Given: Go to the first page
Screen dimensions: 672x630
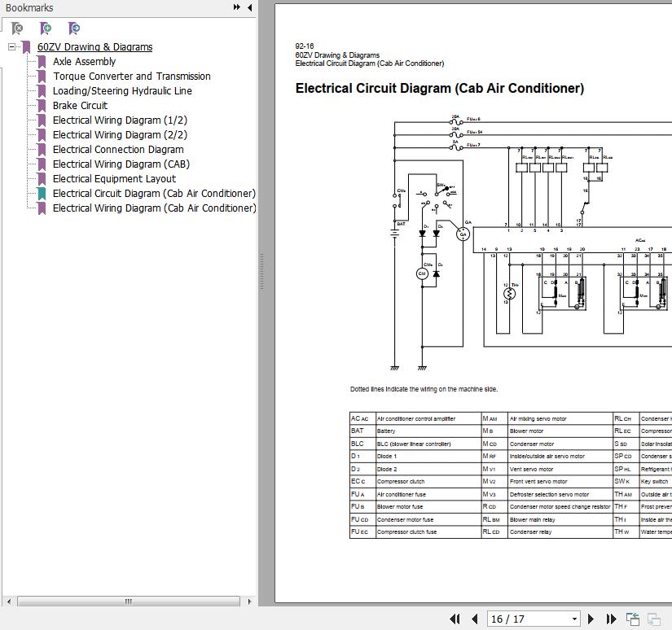Looking at the screenshot, I should 455,619.
